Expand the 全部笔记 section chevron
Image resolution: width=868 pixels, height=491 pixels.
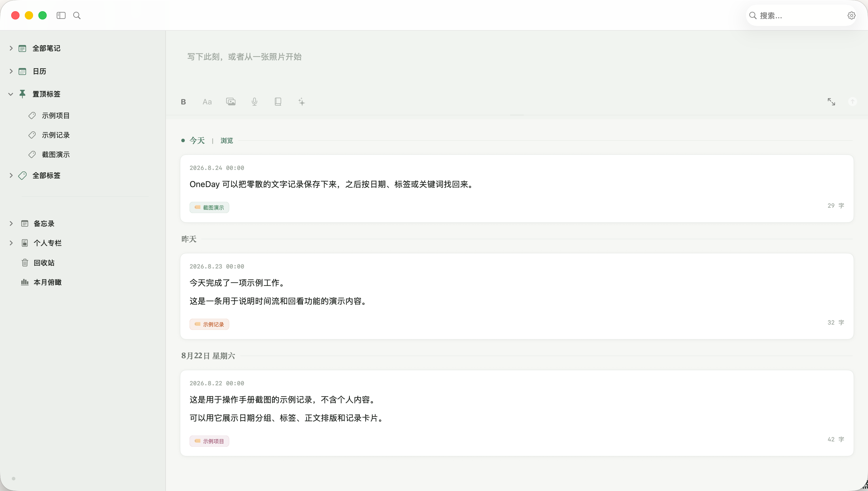pos(11,48)
